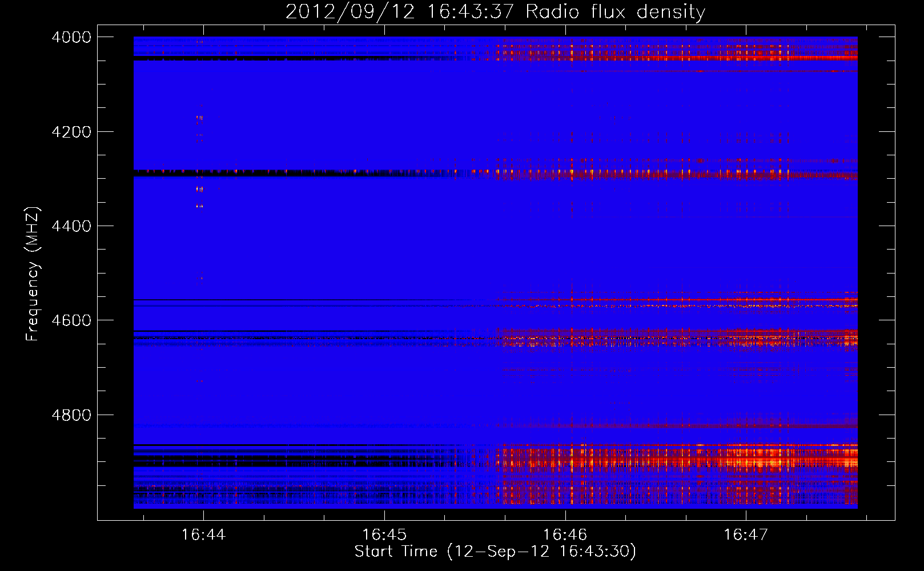
Task: Click the 4200 frequency tick label
Action: click(71, 132)
